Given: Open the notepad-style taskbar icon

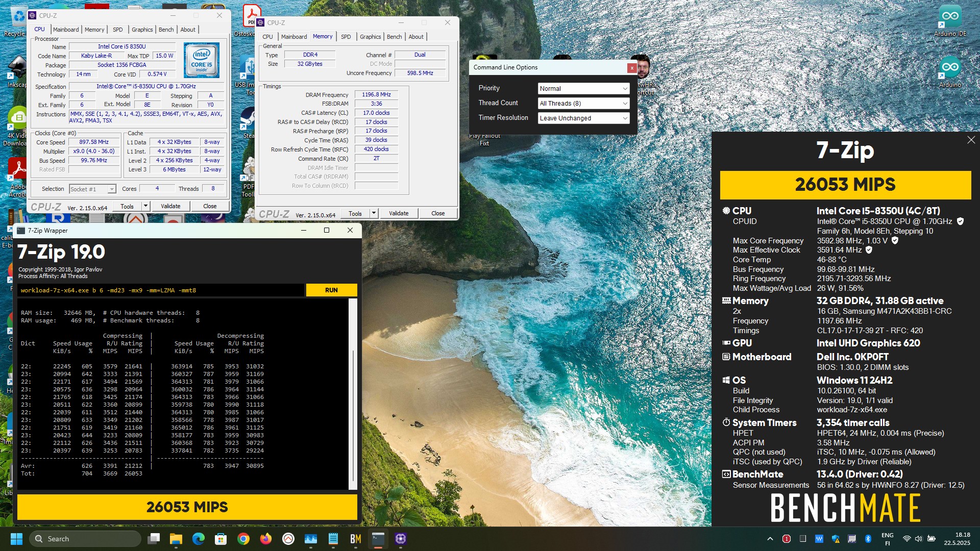Looking at the screenshot, I should 333,539.
